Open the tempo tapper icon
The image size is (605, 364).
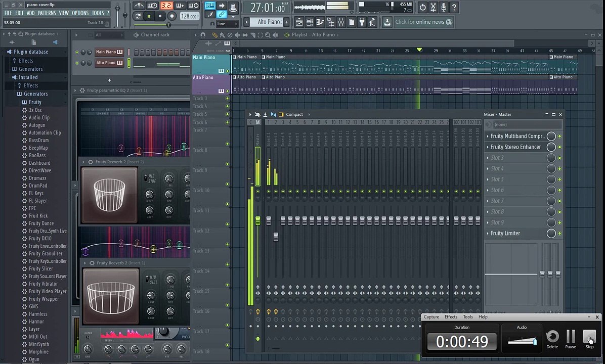372,22
